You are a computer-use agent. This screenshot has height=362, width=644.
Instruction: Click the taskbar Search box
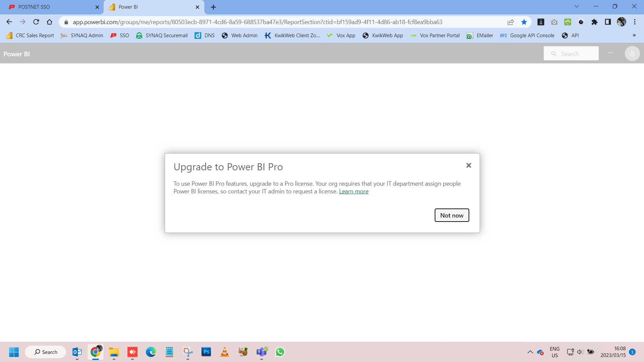click(x=45, y=352)
